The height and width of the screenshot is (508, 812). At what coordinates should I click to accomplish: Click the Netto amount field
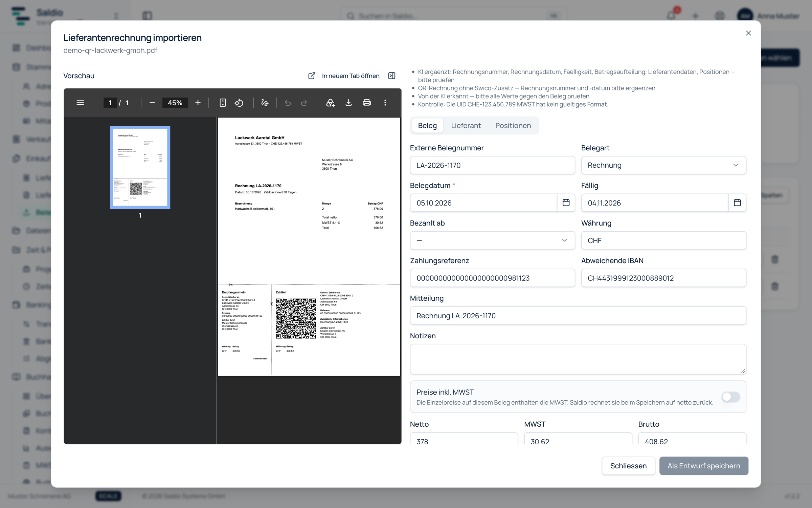pyautogui.click(x=464, y=439)
